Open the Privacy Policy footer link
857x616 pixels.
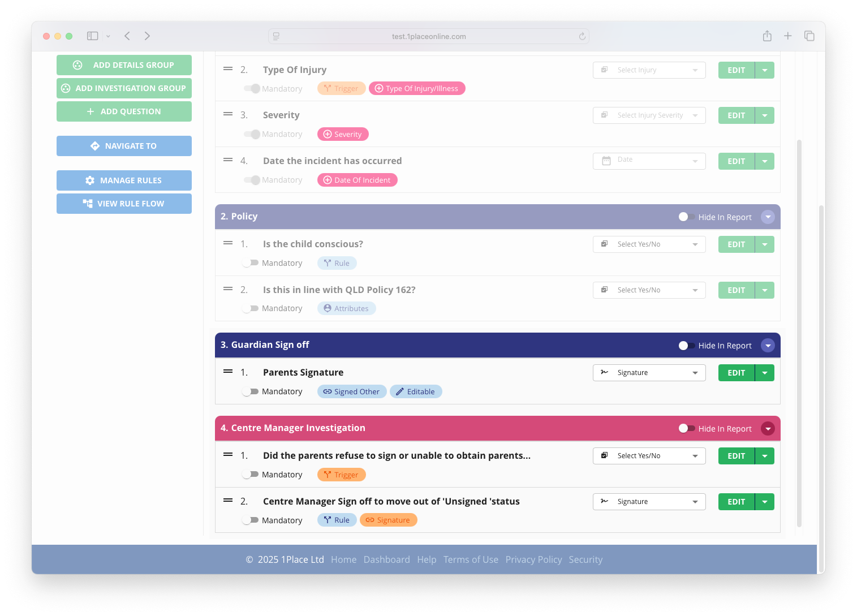click(x=533, y=559)
